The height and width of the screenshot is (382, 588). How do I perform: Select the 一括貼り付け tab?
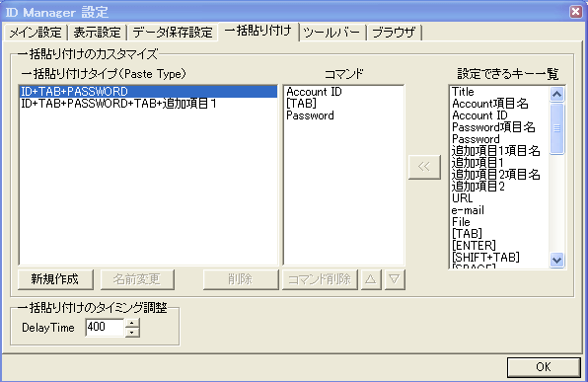point(258,31)
